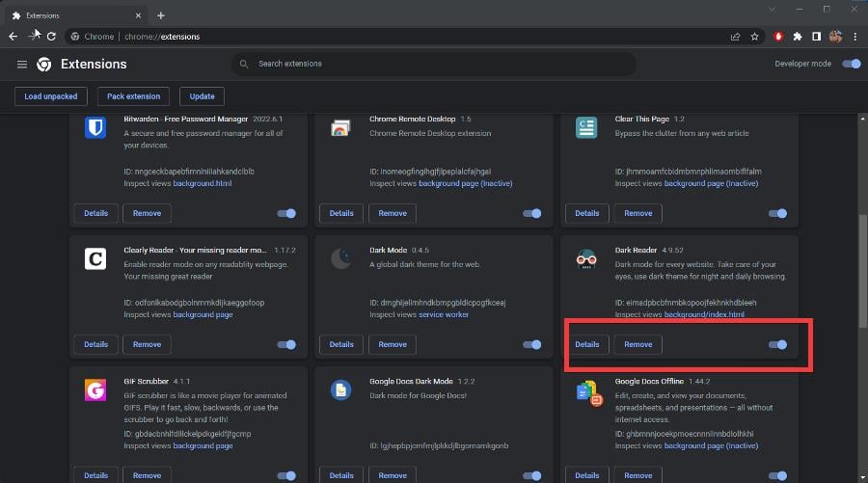
Task: Open Bitwarden background.html inspect link
Action: pyautogui.click(x=203, y=184)
